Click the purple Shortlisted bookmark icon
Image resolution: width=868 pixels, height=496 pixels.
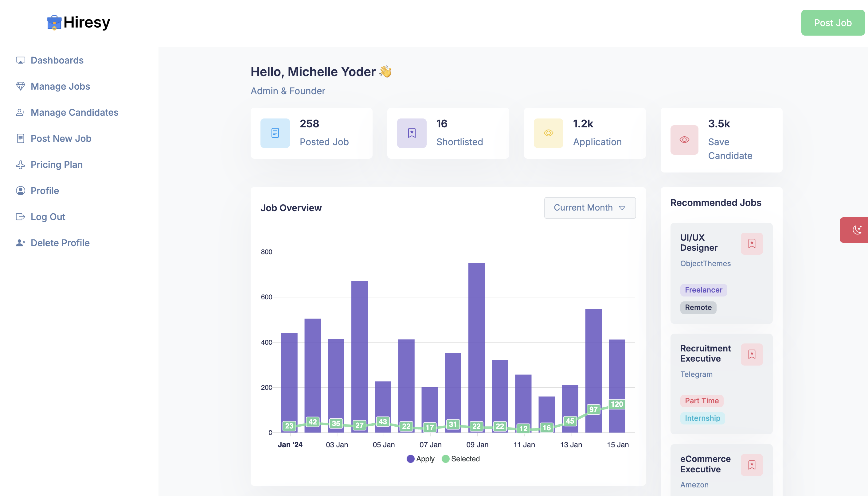tap(412, 133)
